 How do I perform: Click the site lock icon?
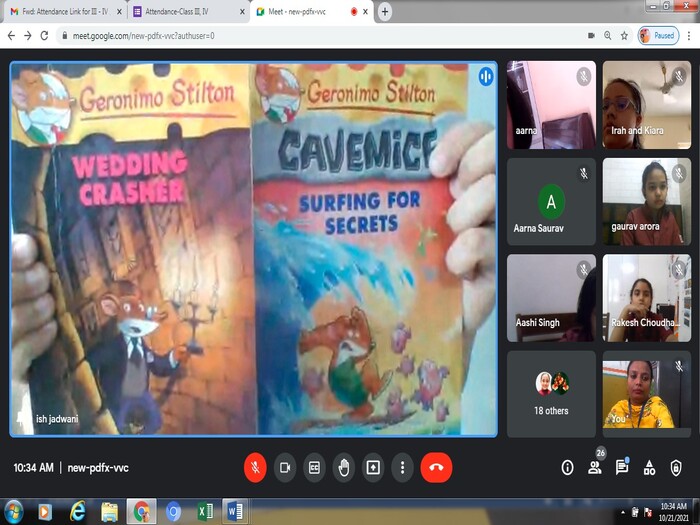click(x=65, y=36)
